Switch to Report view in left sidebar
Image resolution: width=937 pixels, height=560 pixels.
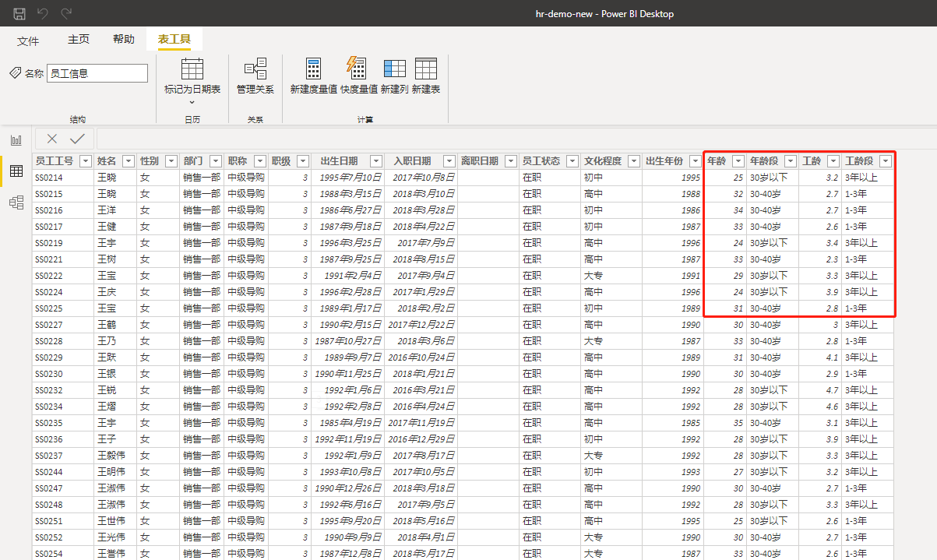pos(16,140)
